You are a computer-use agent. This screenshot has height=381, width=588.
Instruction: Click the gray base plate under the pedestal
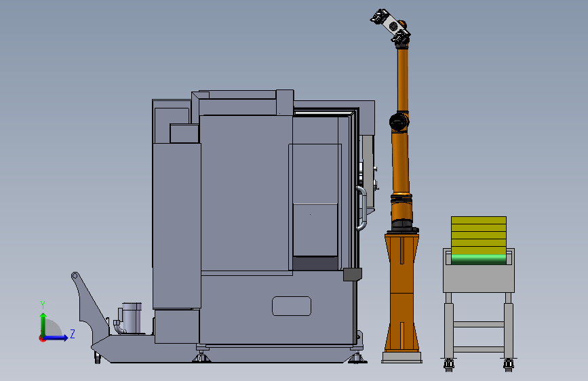401,357
